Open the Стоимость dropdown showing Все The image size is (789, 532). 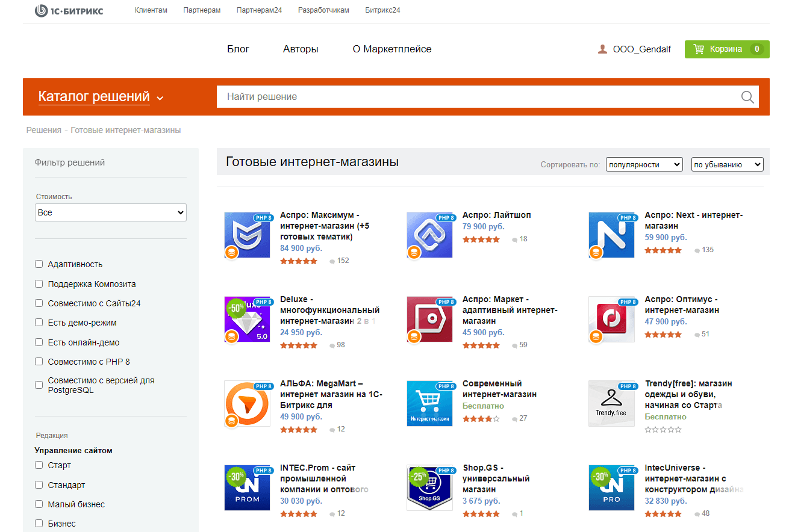click(x=111, y=212)
